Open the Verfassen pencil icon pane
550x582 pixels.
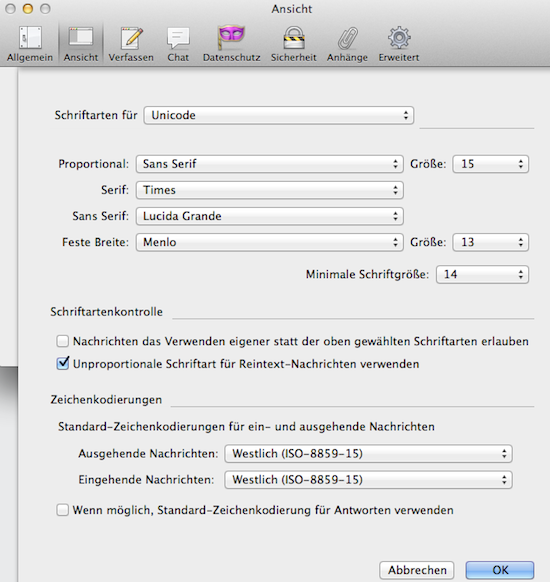(131, 44)
